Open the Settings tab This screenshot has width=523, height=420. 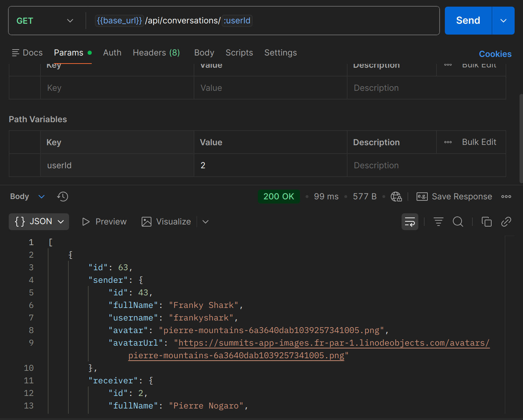point(281,53)
